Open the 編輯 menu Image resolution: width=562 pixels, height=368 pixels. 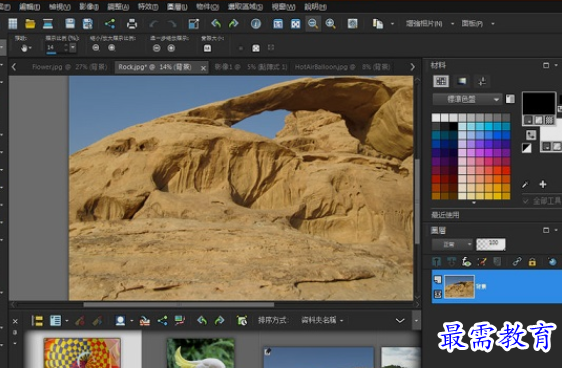(29, 6)
